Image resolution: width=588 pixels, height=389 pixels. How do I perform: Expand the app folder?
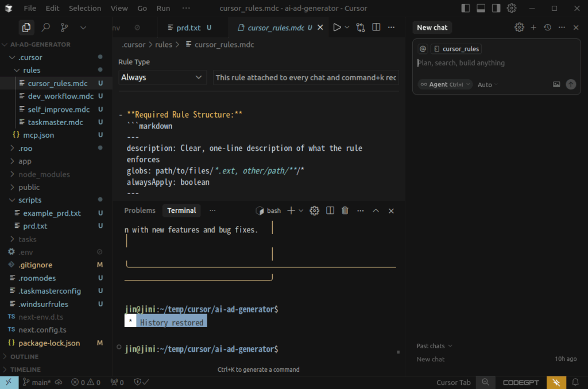[x=56, y=161]
